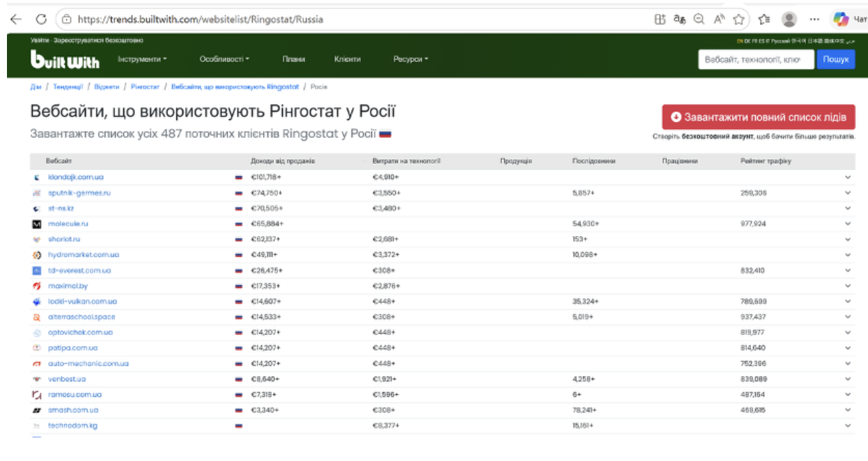This screenshot has height=461, width=868.
Task: Sort by Витрати на технології column header
Action: click(406, 162)
